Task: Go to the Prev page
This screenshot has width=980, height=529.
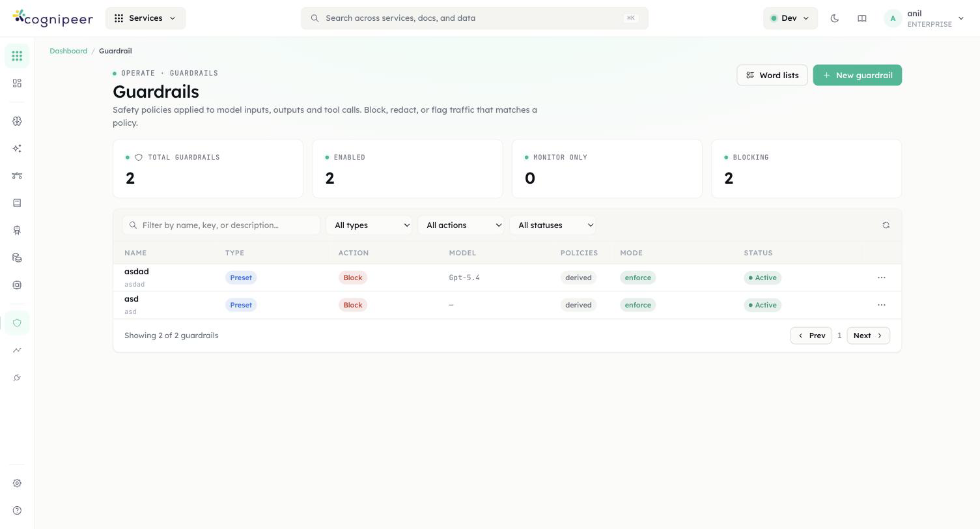Action: [811, 336]
